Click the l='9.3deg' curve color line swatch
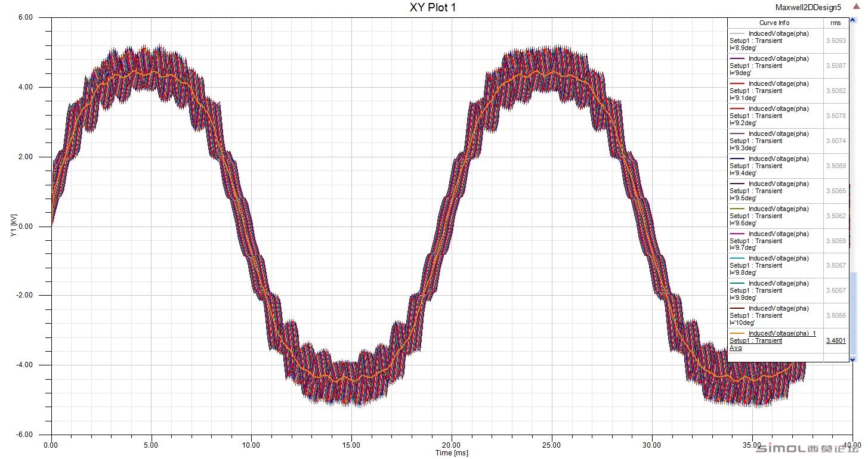The image size is (868, 459). pyautogui.click(x=737, y=134)
